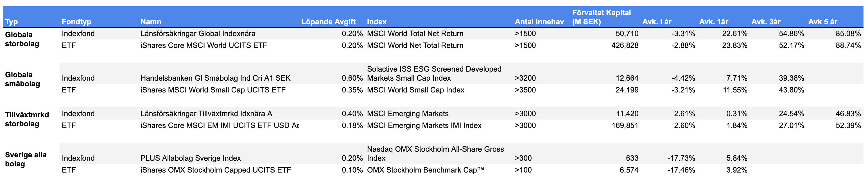This screenshot has width=868, height=181.
Task: Select 'PLUS Allabolag Sverige Index' fund cell
Action: click(190, 158)
